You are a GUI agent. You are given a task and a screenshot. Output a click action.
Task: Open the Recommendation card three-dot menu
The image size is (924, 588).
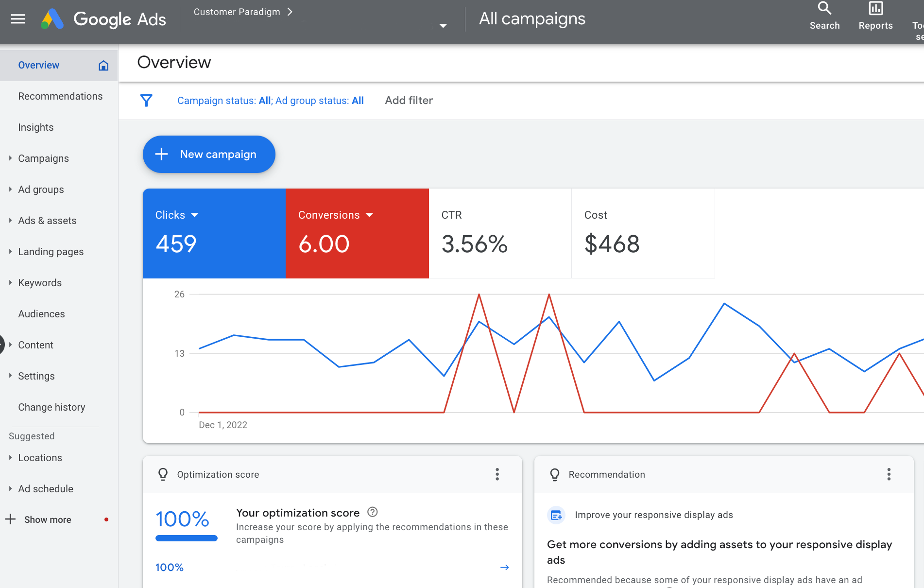[x=889, y=474]
